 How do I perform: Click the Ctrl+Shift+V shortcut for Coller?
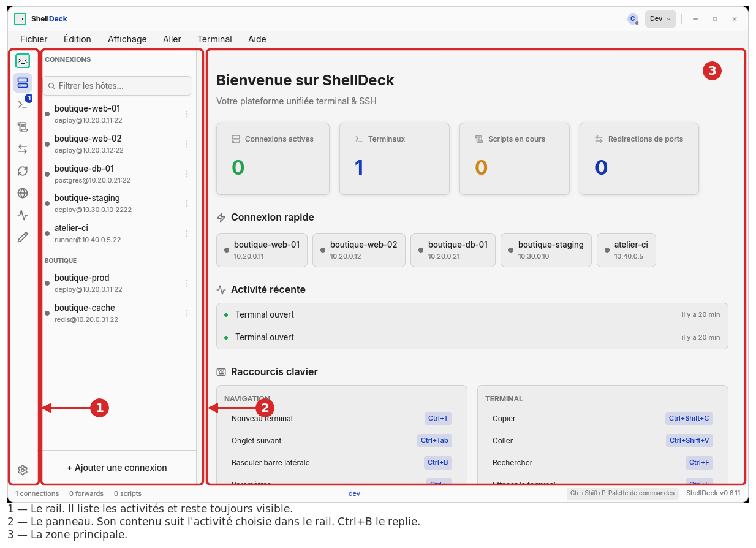pos(689,440)
